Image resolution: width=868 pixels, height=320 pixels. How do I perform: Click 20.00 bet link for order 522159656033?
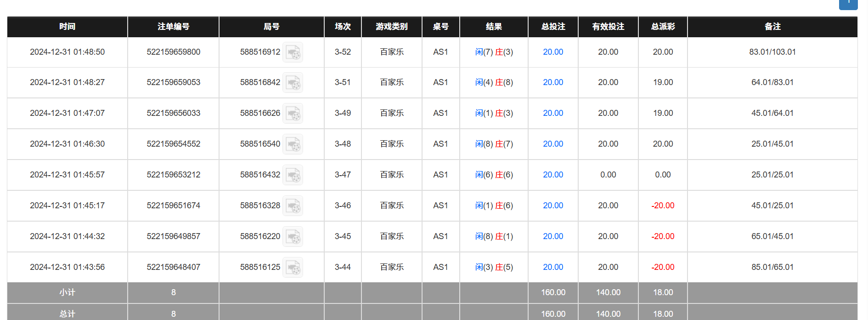click(553, 113)
